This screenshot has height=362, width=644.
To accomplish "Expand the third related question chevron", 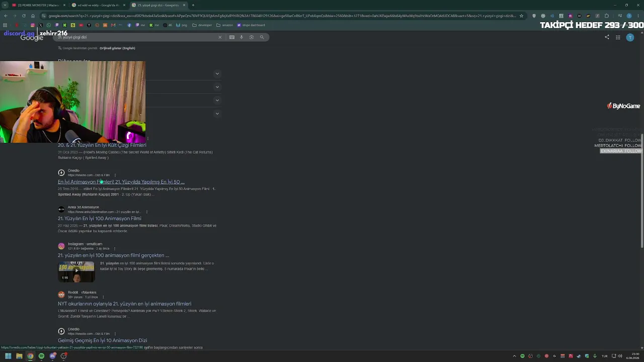I will pos(217,100).
